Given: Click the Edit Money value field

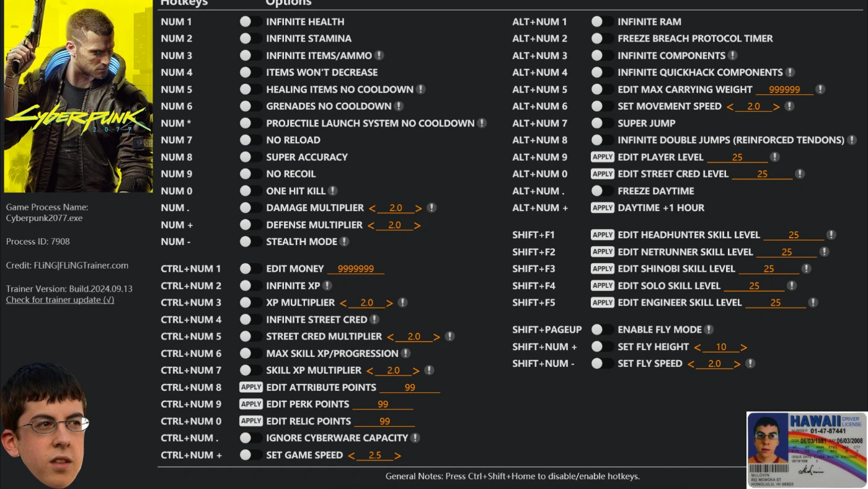Looking at the screenshot, I should [x=355, y=269].
